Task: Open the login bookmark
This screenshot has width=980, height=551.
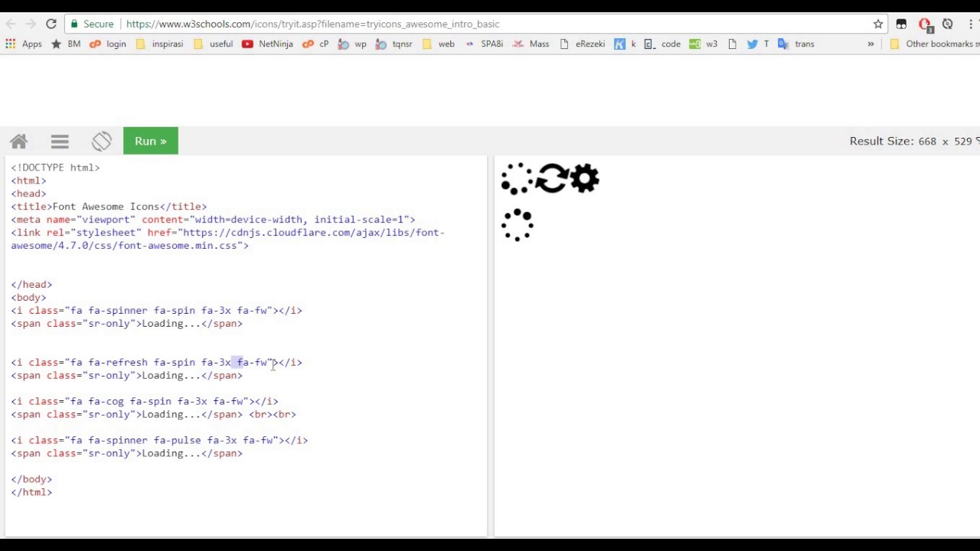Action: (108, 44)
